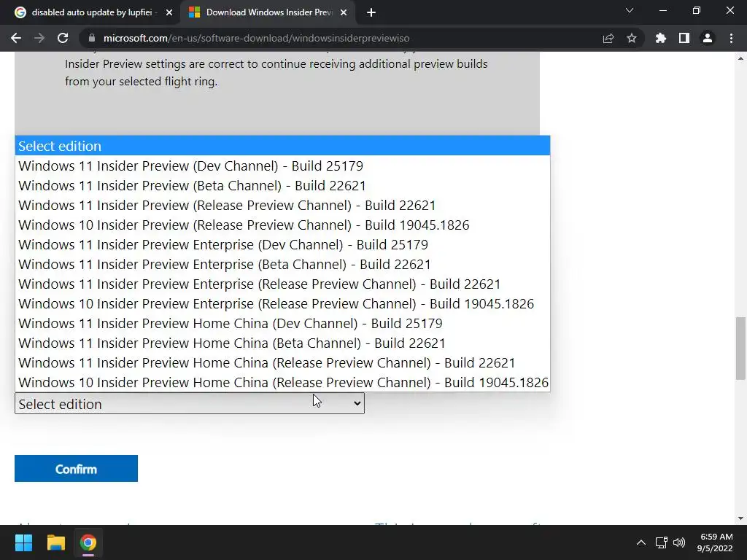This screenshot has height=560, width=747.
Task: Go back to previous page
Action: 16,38
